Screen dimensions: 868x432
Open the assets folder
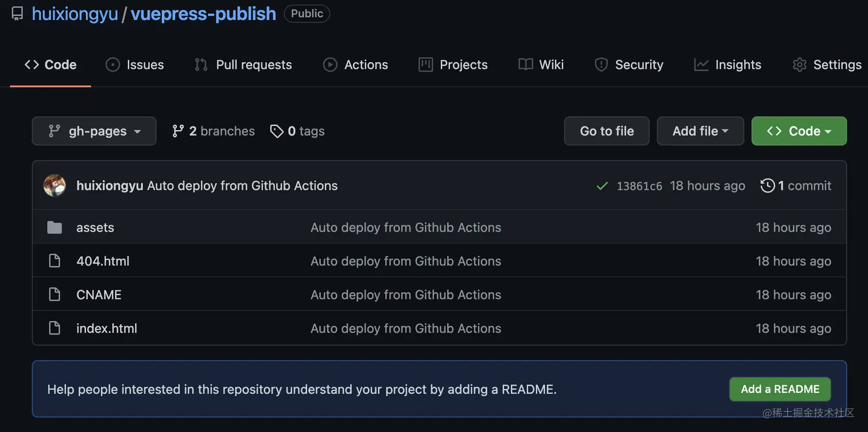[95, 227]
